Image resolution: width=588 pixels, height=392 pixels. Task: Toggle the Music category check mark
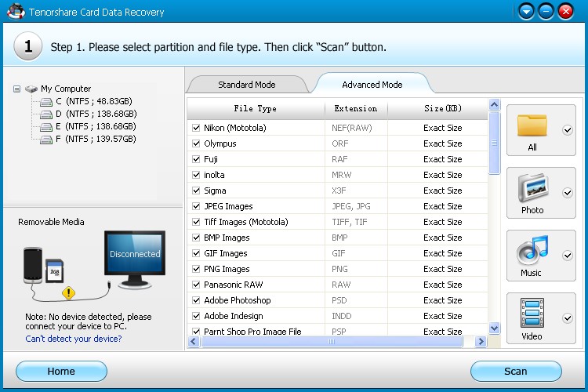pos(568,256)
